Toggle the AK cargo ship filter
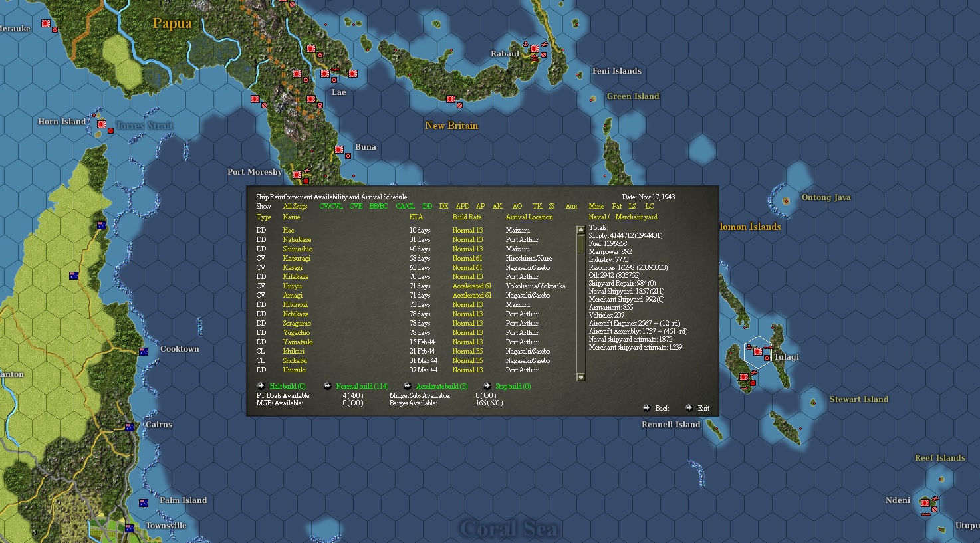 pos(497,207)
